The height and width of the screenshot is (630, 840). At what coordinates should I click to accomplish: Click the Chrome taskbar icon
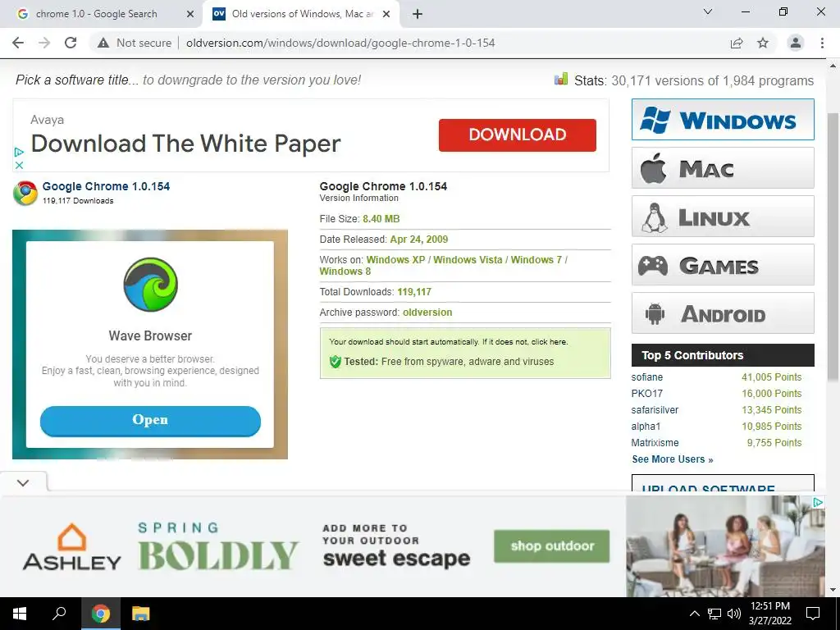[100, 614]
